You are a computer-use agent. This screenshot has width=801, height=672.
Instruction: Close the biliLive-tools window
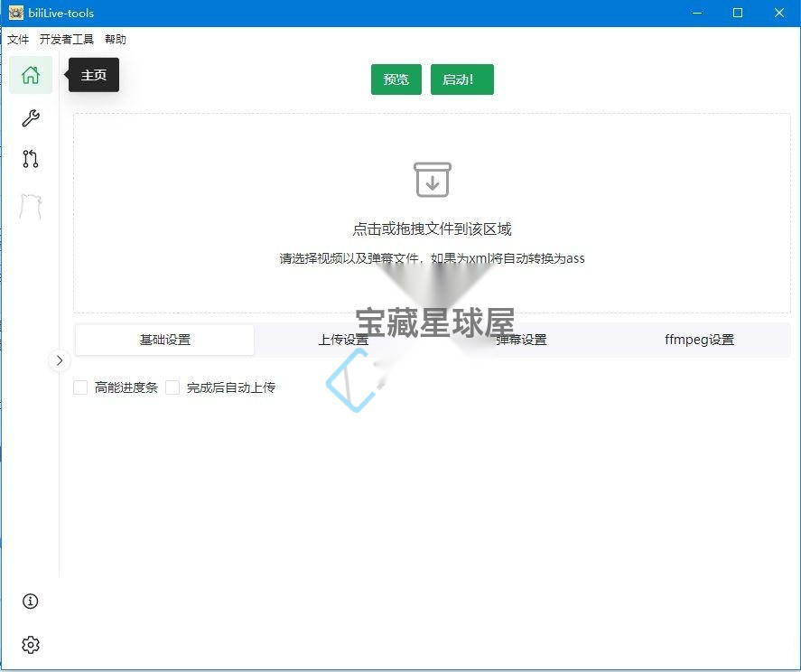point(779,13)
